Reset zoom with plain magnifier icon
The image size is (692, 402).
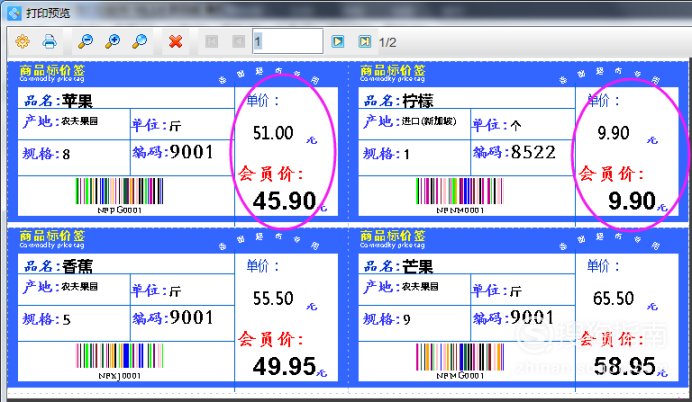tap(139, 42)
